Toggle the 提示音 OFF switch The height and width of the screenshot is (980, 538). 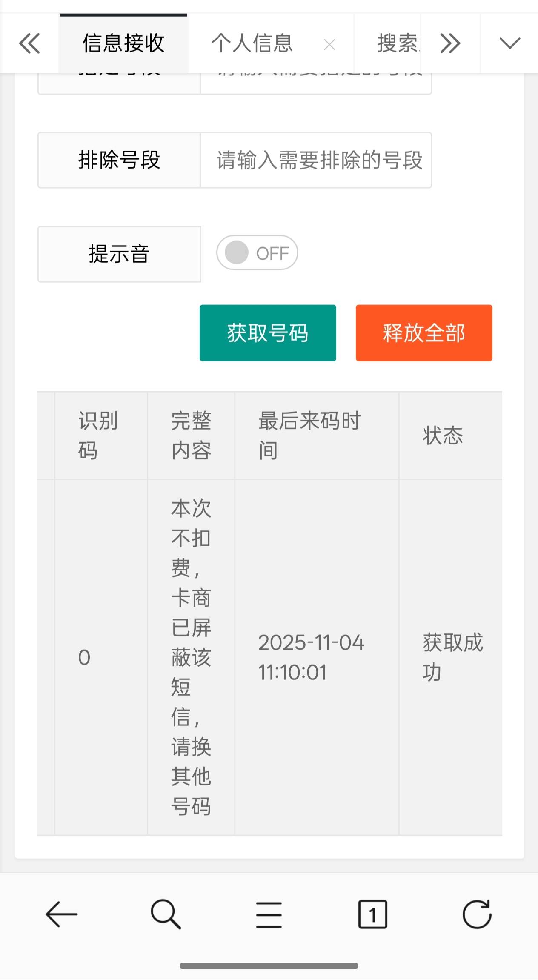257,253
